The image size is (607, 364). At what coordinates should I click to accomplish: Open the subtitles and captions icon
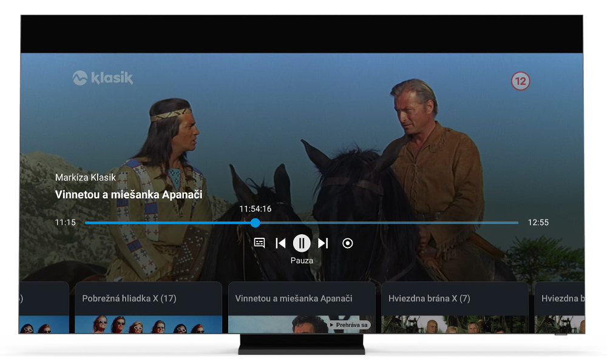point(259,243)
